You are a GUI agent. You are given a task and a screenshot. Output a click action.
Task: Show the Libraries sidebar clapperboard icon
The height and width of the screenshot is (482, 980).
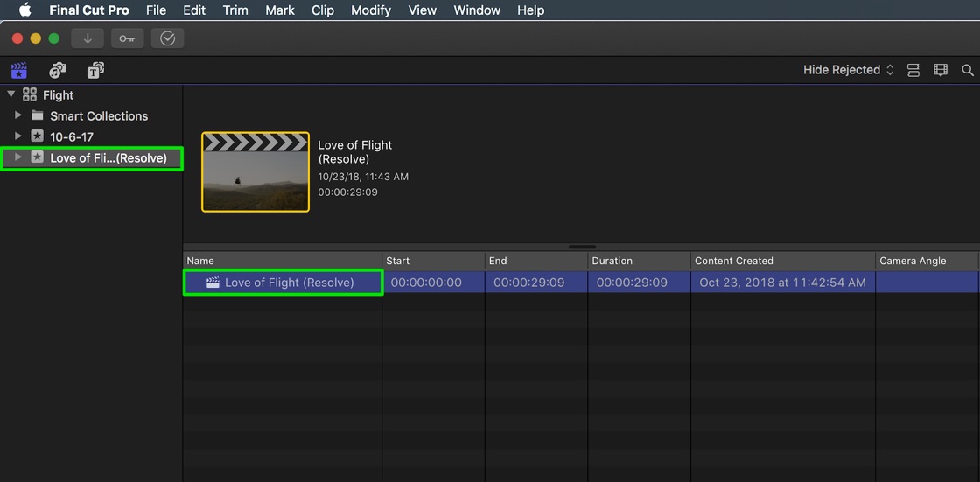click(18, 70)
